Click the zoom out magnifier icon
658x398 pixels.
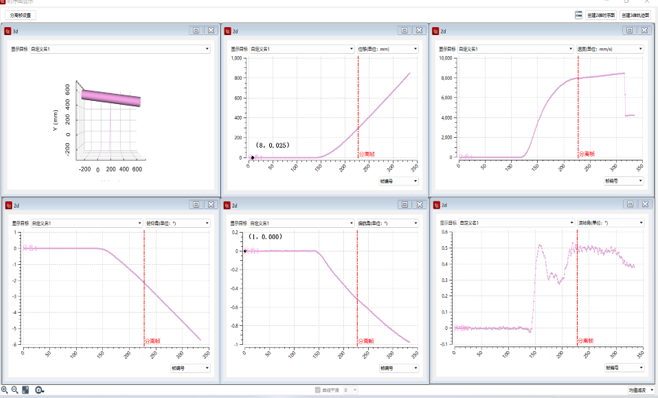coord(15,390)
